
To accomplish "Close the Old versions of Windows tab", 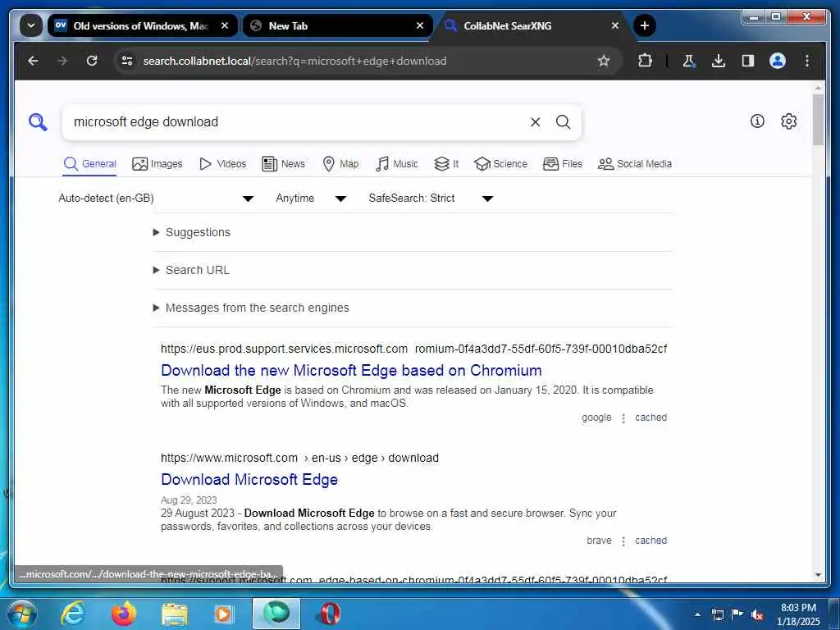I will click(225, 25).
